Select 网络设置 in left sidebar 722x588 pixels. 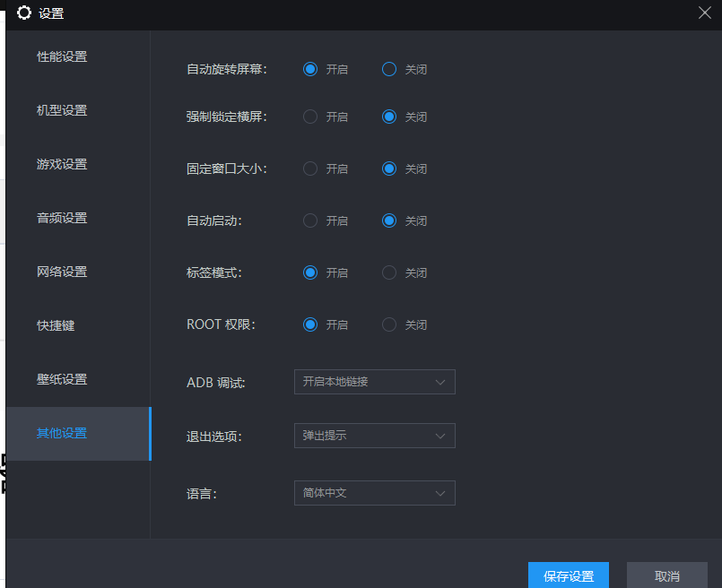point(62,272)
